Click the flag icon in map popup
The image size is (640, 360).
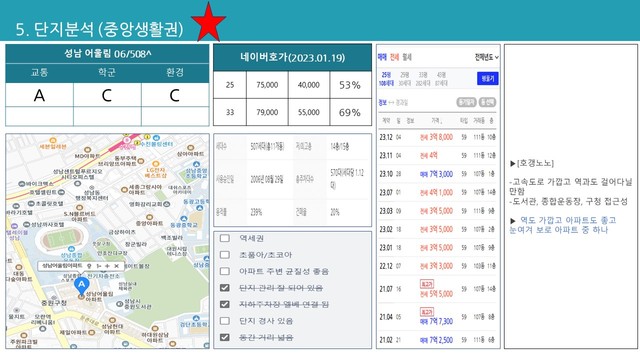click(98, 266)
